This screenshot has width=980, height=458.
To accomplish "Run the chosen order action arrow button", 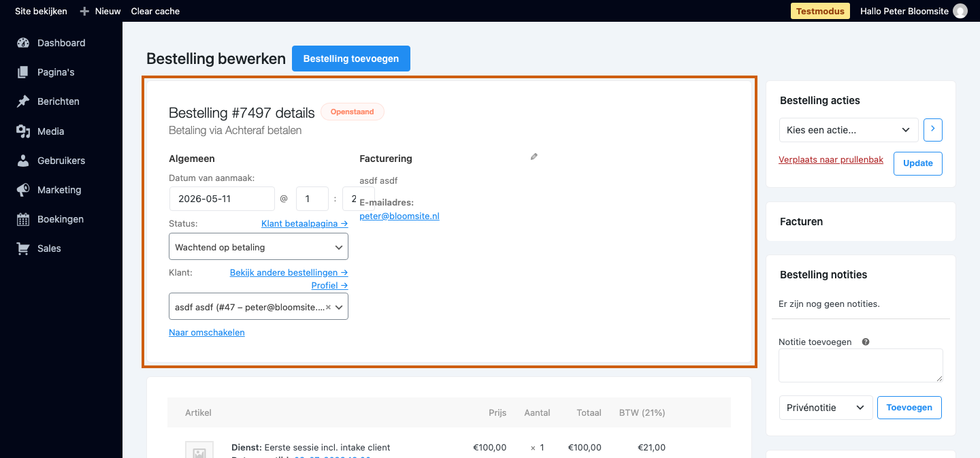I will (933, 129).
